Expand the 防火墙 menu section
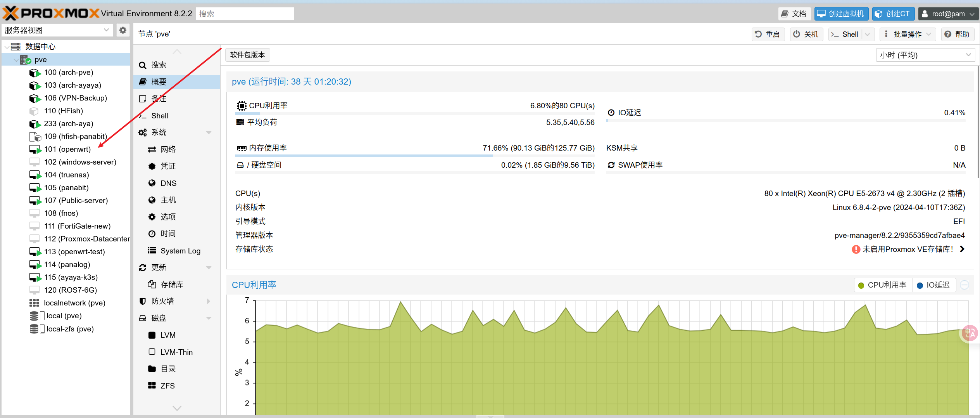The height and width of the screenshot is (418, 980). pos(209,302)
